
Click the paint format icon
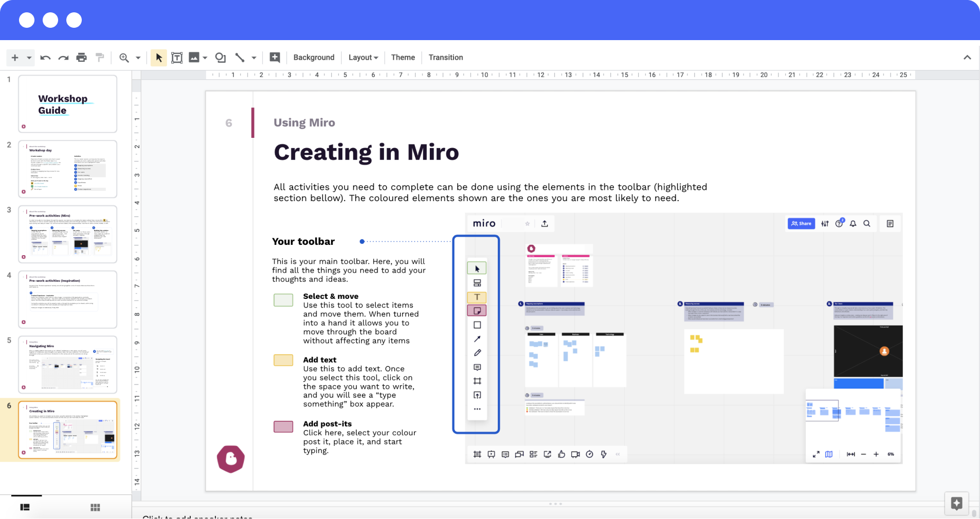click(100, 58)
